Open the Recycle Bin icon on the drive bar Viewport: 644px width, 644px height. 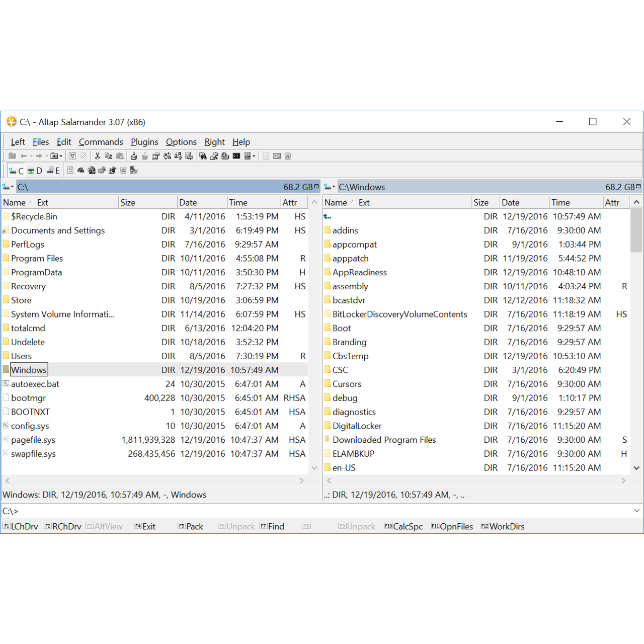(123, 170)
